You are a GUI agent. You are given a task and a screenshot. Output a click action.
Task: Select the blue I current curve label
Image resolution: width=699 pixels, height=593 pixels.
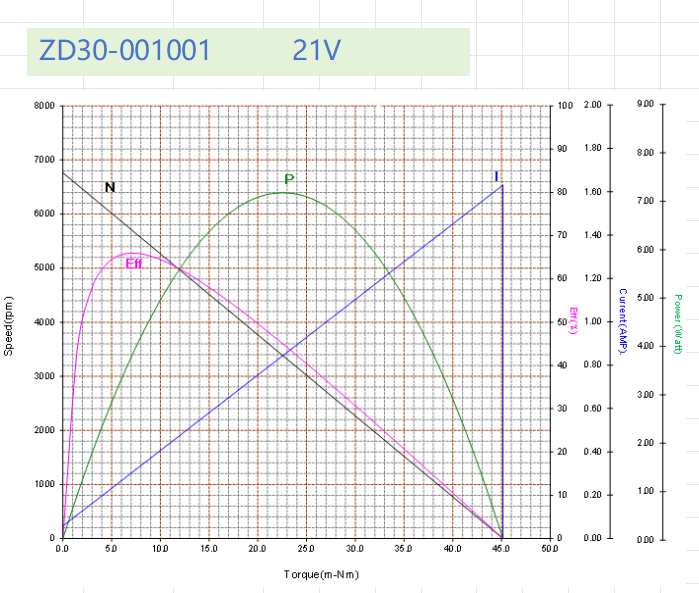tap(497, 176)
